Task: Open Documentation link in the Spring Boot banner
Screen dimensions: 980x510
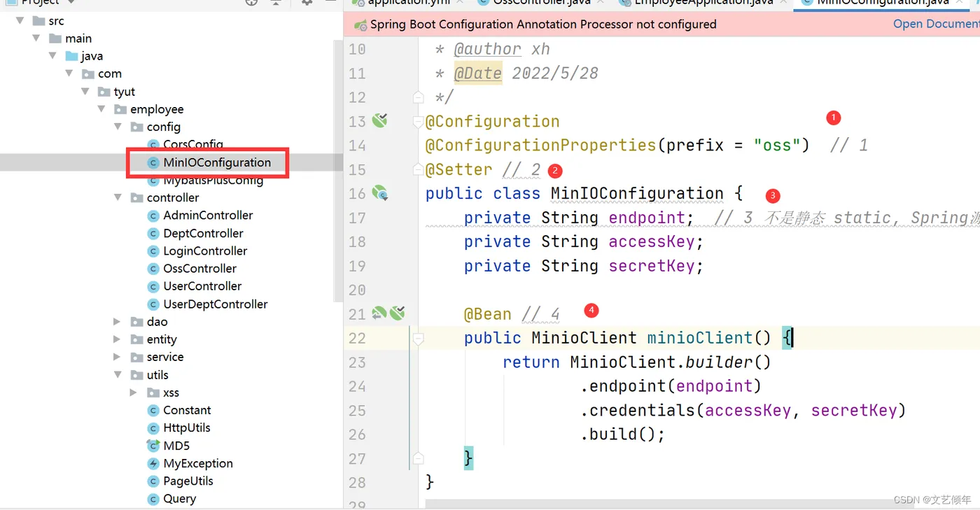Action: 937,24
